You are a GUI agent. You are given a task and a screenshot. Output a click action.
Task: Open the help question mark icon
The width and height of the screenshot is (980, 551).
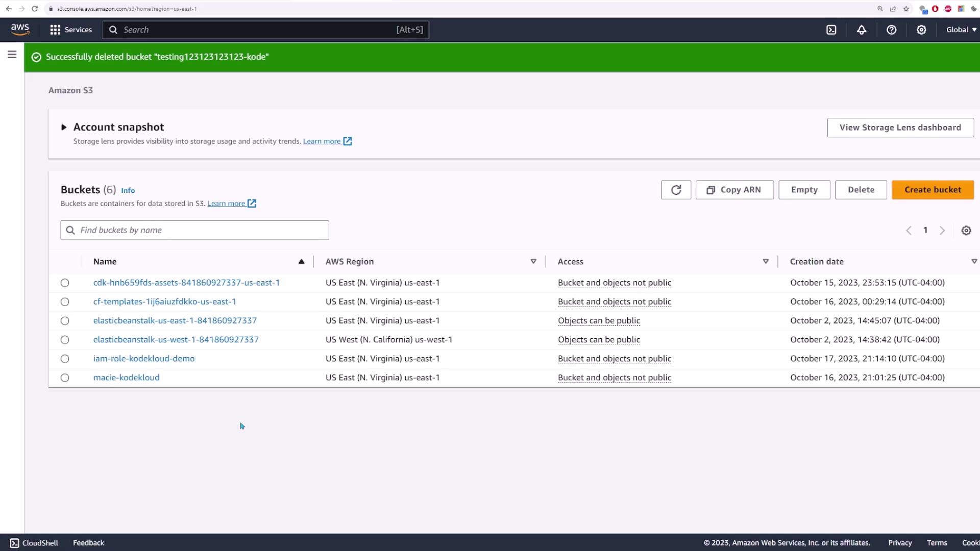[891, 30]
